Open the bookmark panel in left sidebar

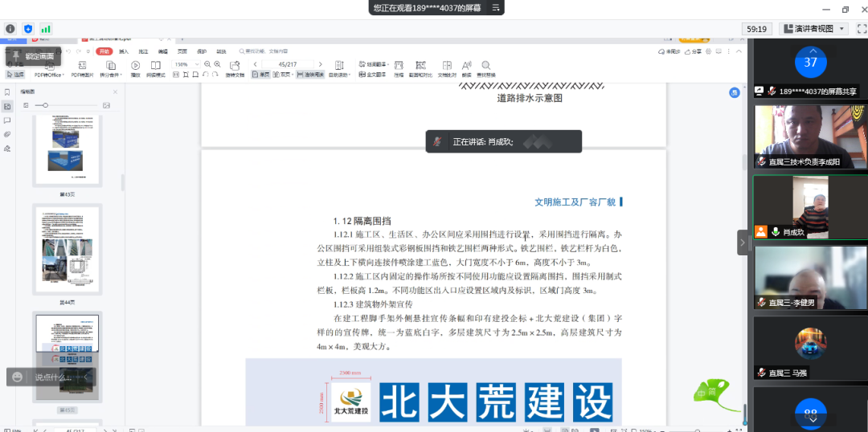(x=7, y=92)
